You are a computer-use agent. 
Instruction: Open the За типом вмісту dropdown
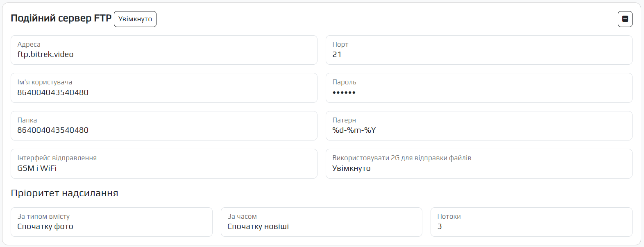click(111, 222)
